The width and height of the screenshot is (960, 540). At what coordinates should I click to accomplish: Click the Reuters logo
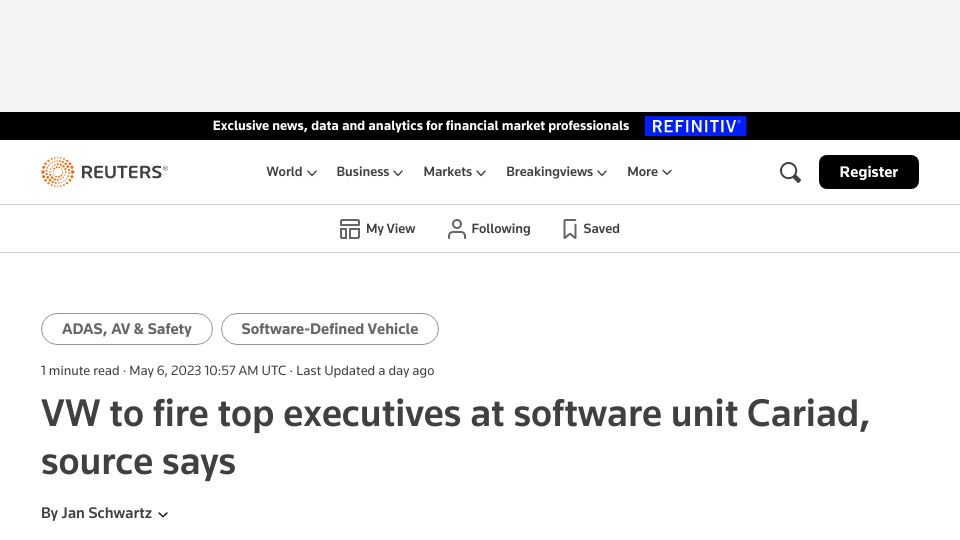pos(104,172)
